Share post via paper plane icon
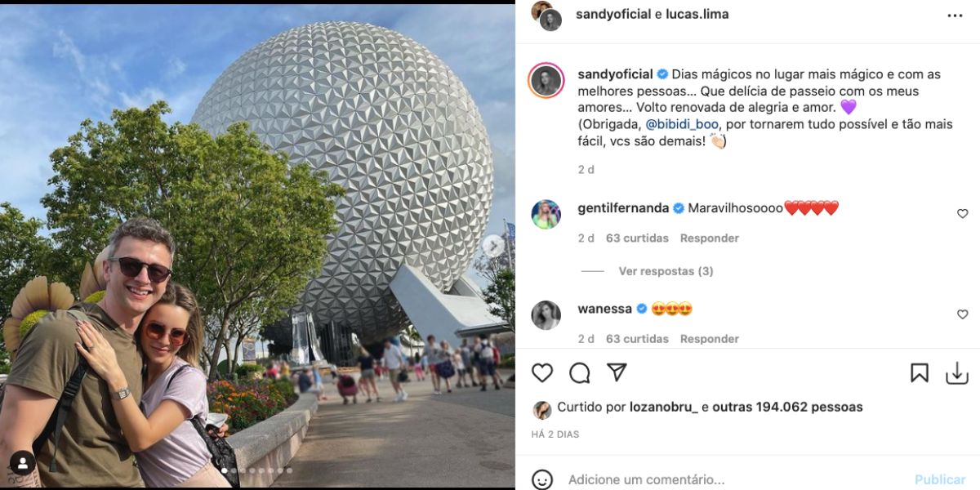This screenshot has width=980, height=490. pyautogui.click(x=617, y=372)
